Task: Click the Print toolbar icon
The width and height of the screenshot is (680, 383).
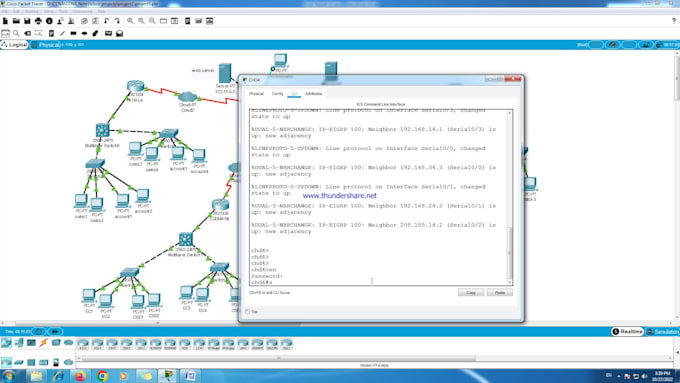Action: pos(38,21)
